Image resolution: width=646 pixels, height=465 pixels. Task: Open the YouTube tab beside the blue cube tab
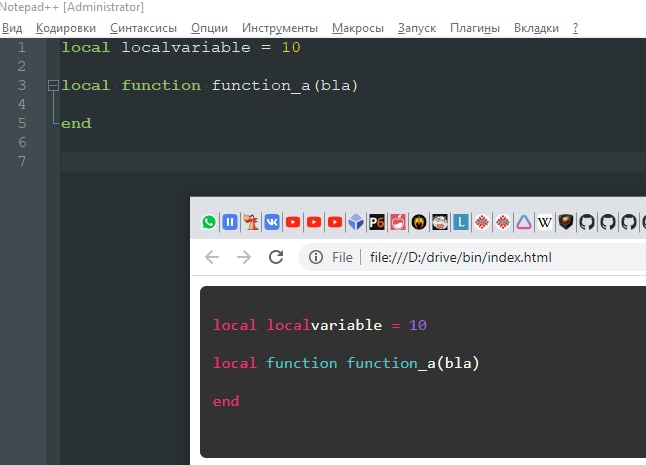coord(335,222)
